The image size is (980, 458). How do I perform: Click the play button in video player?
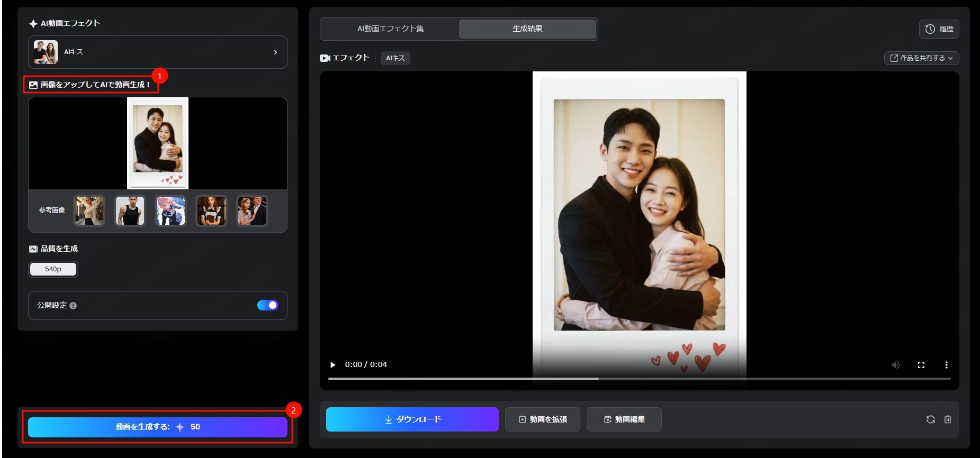click(x=332, y=365)
